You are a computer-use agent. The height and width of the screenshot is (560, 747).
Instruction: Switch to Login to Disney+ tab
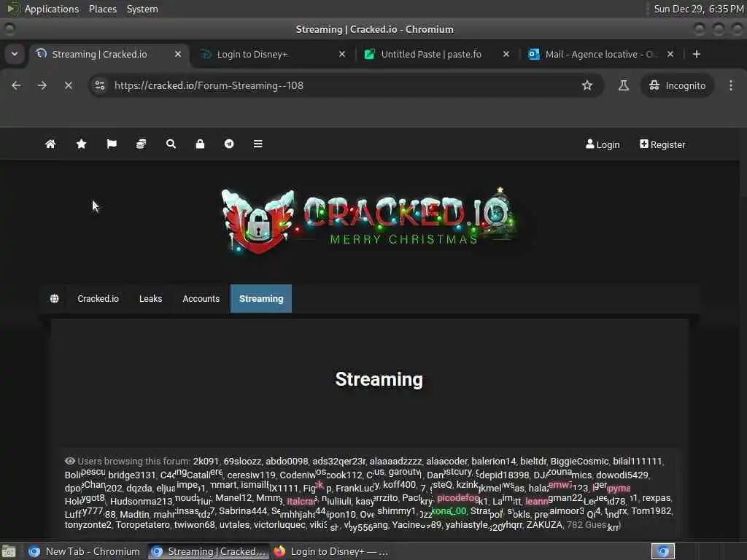(x=272, y=54)
